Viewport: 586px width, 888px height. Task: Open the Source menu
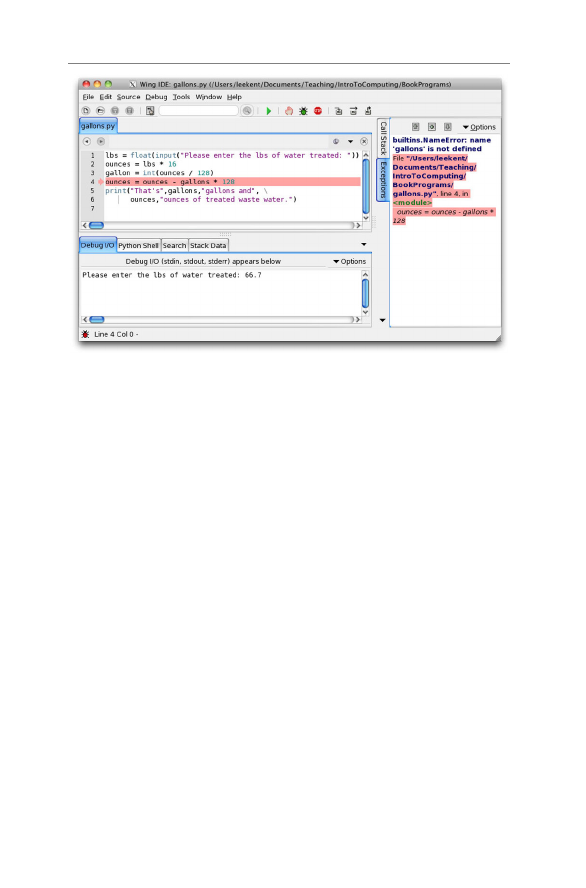click(129, 97)
